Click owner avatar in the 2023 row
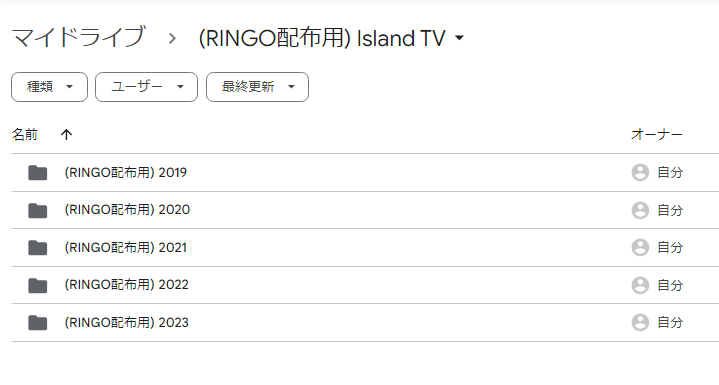Viewport: 719px width, 385px height. [x=640, y=323]
